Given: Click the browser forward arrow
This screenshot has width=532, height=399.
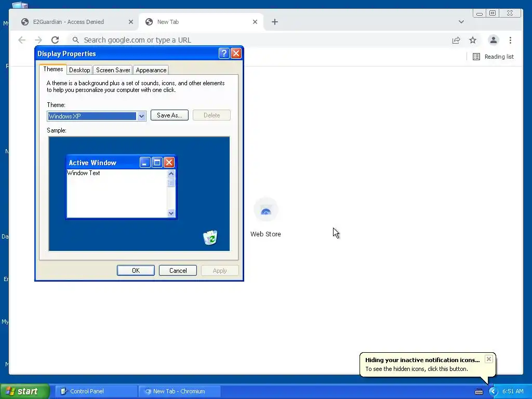Looking at the screenshot, I should tap(38, 40).
